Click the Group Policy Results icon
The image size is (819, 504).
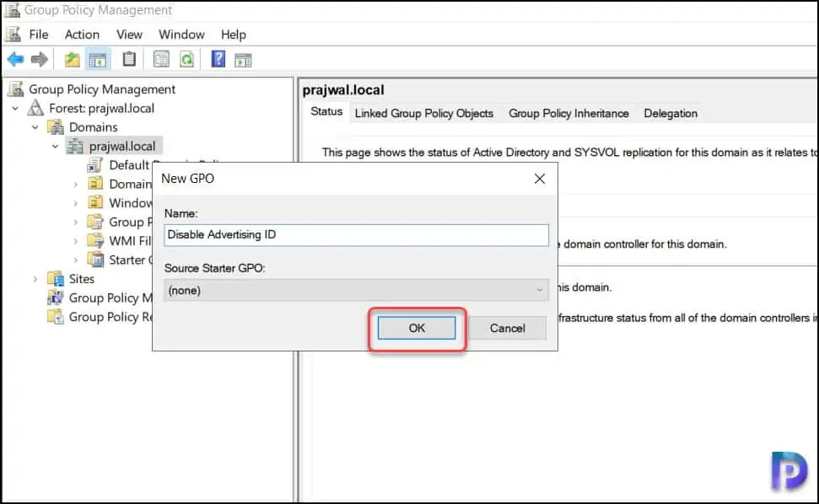[x=56, y=317]
